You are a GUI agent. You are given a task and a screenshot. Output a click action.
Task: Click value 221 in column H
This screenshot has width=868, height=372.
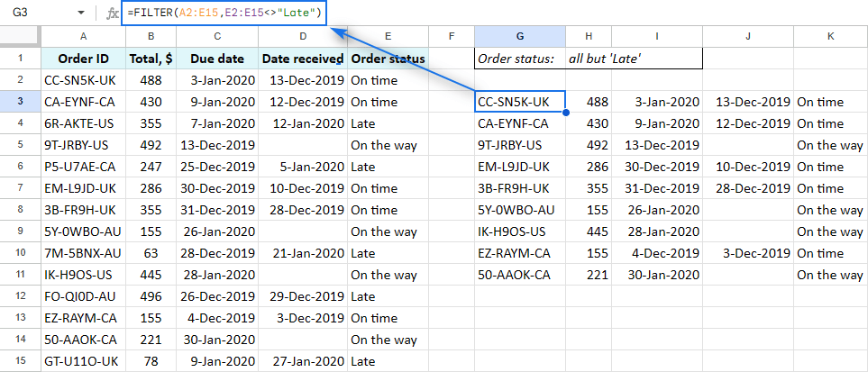click(589, 275)
